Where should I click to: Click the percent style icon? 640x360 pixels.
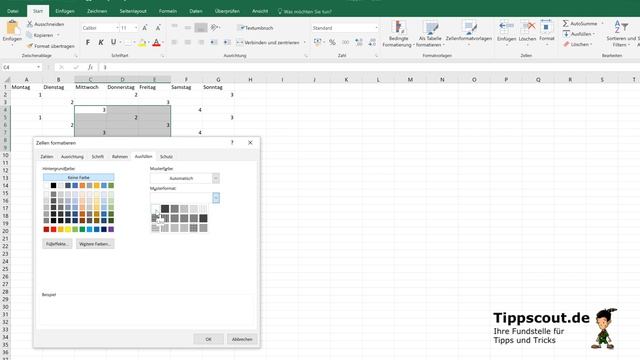coord(332,42)
